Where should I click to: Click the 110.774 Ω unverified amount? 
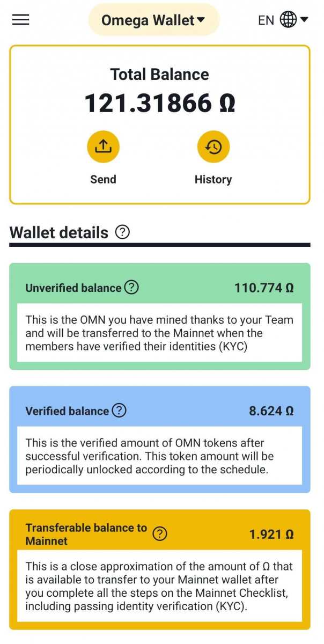pyautogui.click(x=264, y=288)
